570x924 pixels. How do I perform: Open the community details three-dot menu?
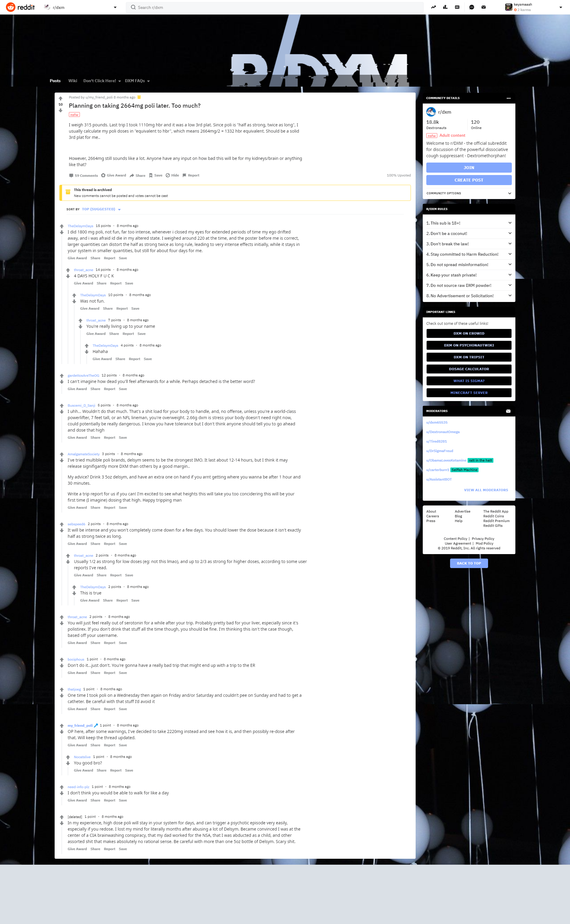(x=509, y=98)
